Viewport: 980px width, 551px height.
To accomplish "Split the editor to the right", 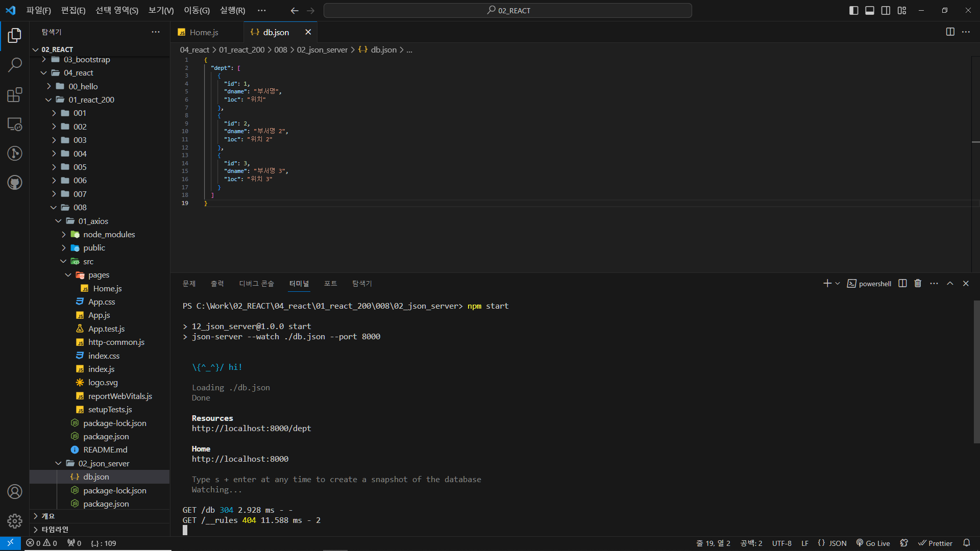I will click(950, 32).
